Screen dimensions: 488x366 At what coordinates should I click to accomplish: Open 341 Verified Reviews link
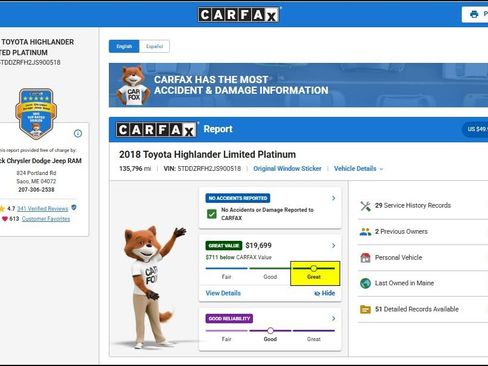coord(42,209)
